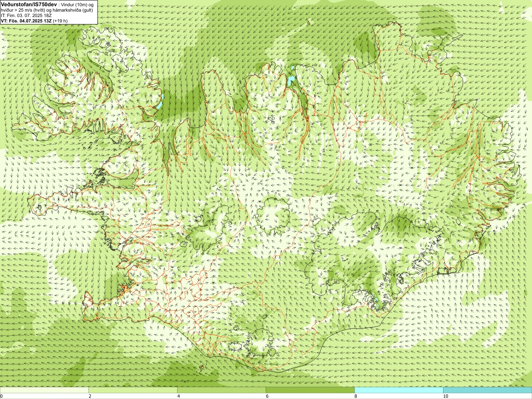This screenshot has width=532, height=399.
Task: Click the '(+19 h)' forecast offset text
Action: pyautogui.click(x=60, y=21)
